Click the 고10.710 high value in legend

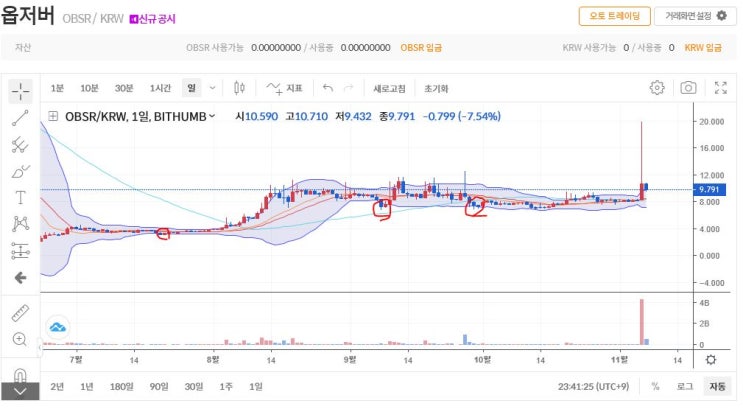[x=307, y=116]
